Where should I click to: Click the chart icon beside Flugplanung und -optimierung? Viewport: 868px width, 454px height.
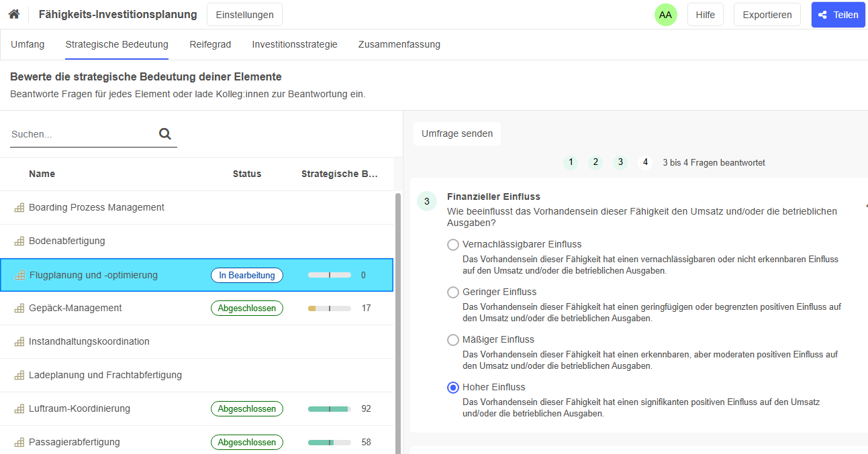(18, 275)
